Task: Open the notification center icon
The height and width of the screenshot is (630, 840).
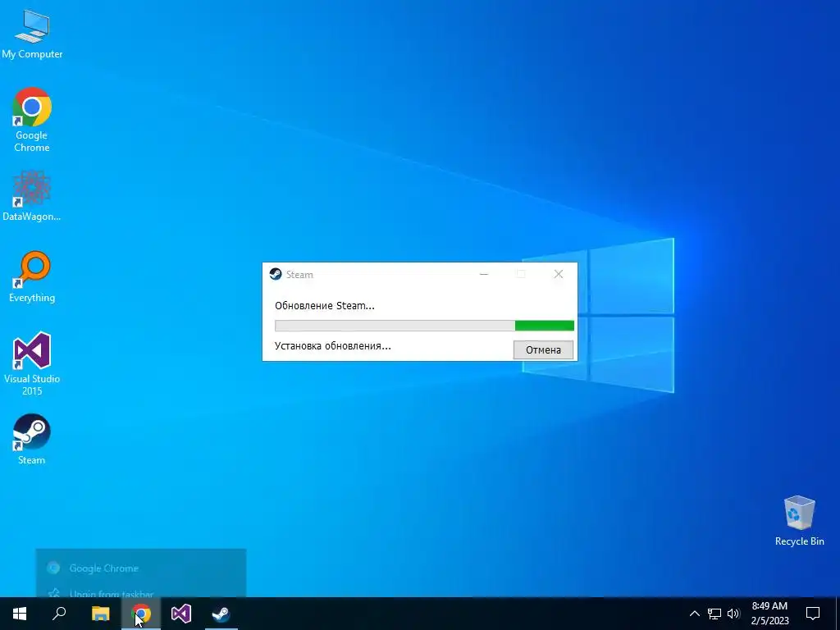Action: (x=813, y=614)
